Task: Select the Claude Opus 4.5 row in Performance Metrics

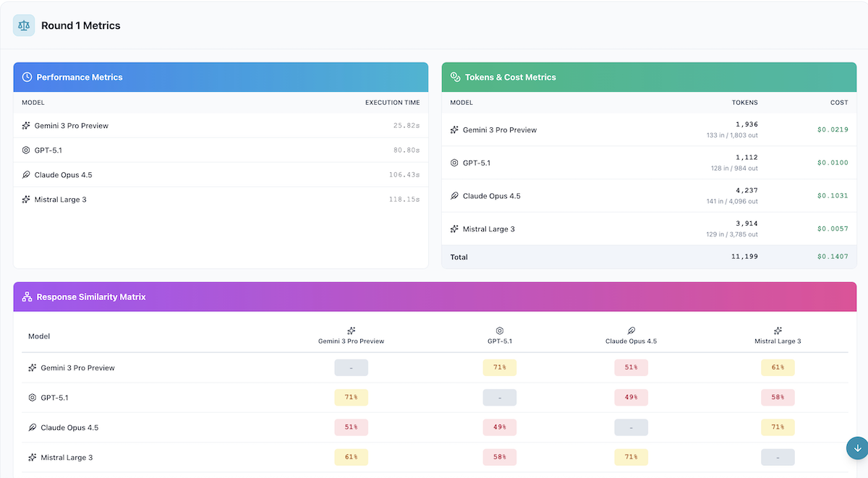Action: (x=221, y=175)
